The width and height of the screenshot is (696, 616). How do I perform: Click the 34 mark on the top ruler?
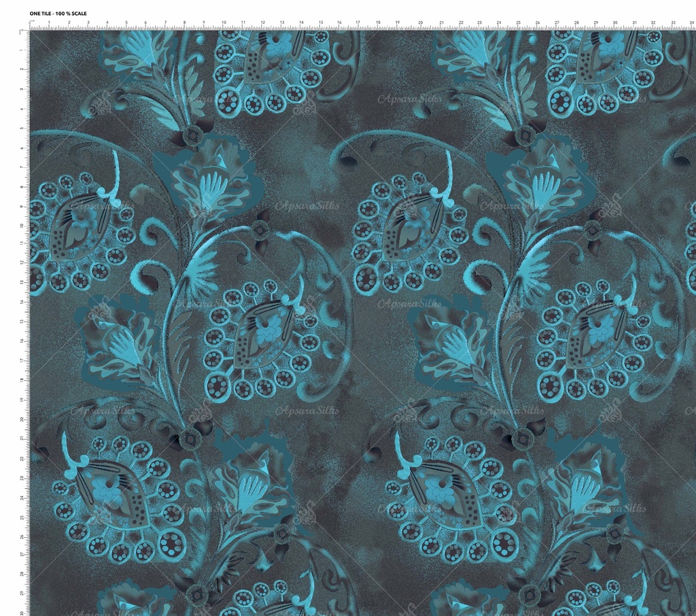click(691, 23)
